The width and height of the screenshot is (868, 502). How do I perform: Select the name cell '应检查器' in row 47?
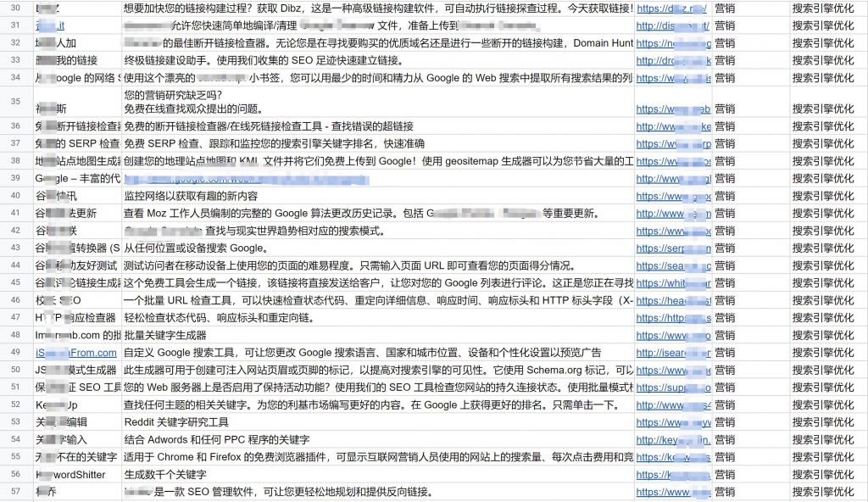[77, 318]
